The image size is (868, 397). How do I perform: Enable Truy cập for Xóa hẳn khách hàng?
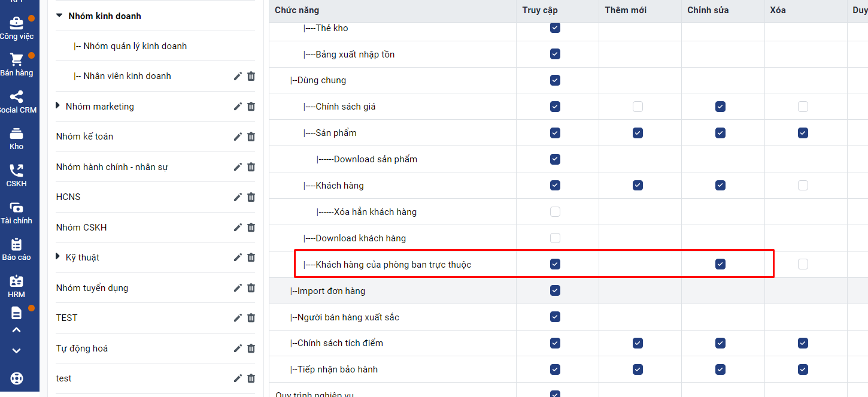[x=555, y=212]
